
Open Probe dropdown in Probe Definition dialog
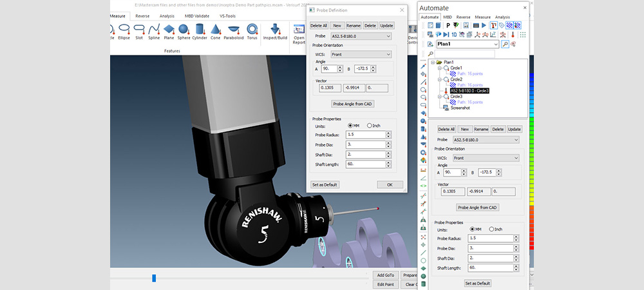361,36
